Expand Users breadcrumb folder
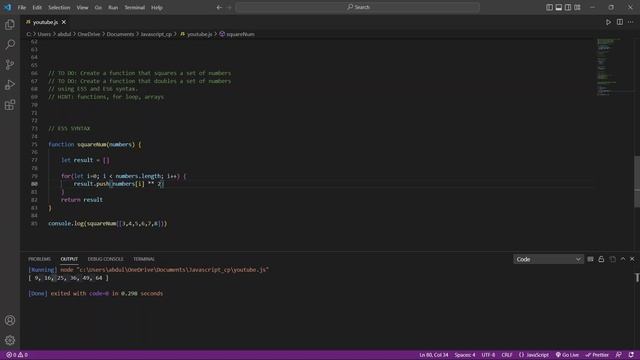Screen dimensions: 640x360 point(44,34)
